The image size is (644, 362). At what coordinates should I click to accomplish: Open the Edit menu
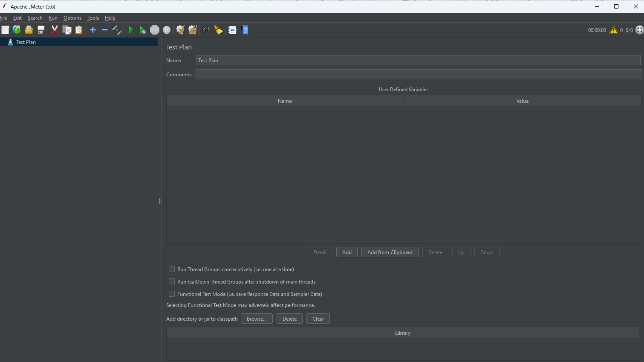coord(17,18)
